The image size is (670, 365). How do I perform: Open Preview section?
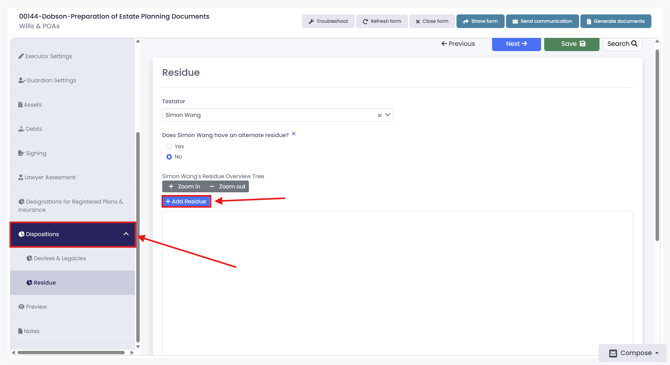tap(73, 307)
